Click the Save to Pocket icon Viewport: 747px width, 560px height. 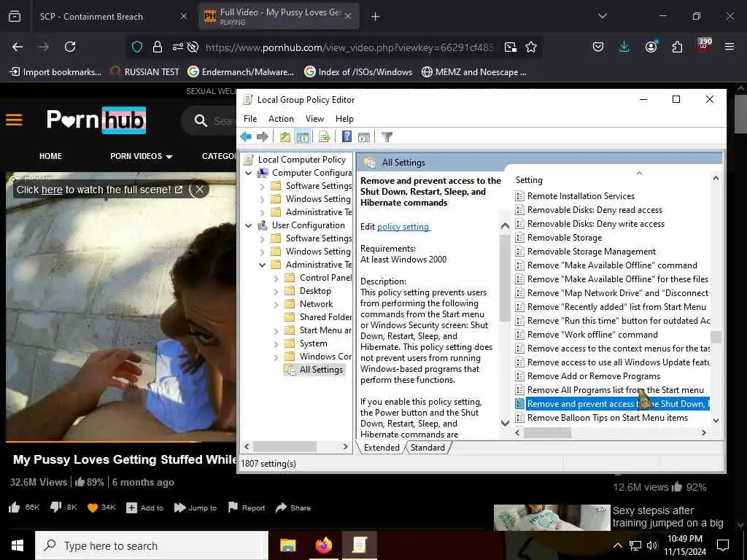coord(598,47)
